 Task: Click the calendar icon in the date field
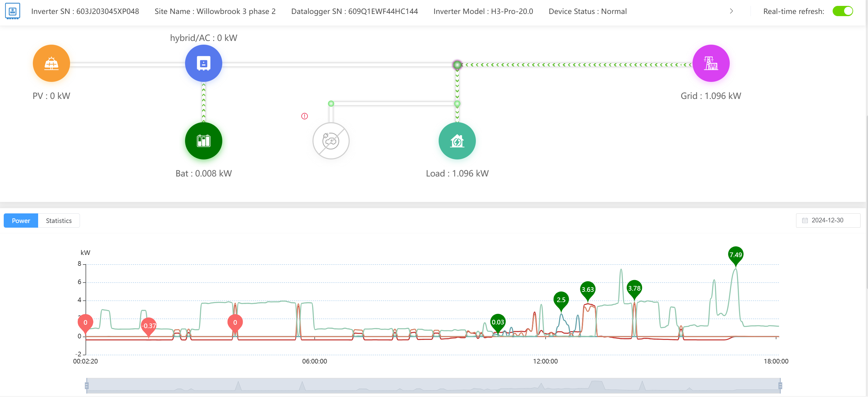point(805,221)
